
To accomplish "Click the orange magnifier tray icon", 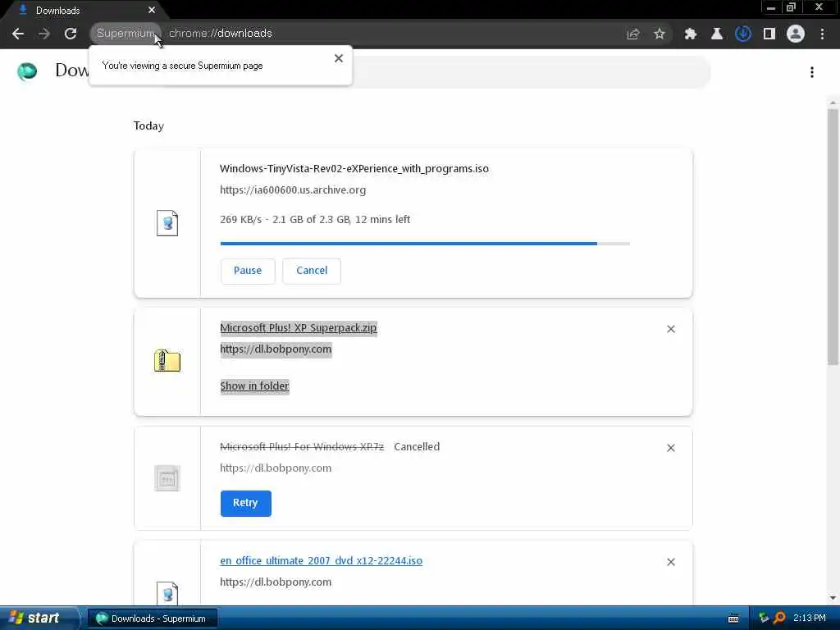I will 779,619.
